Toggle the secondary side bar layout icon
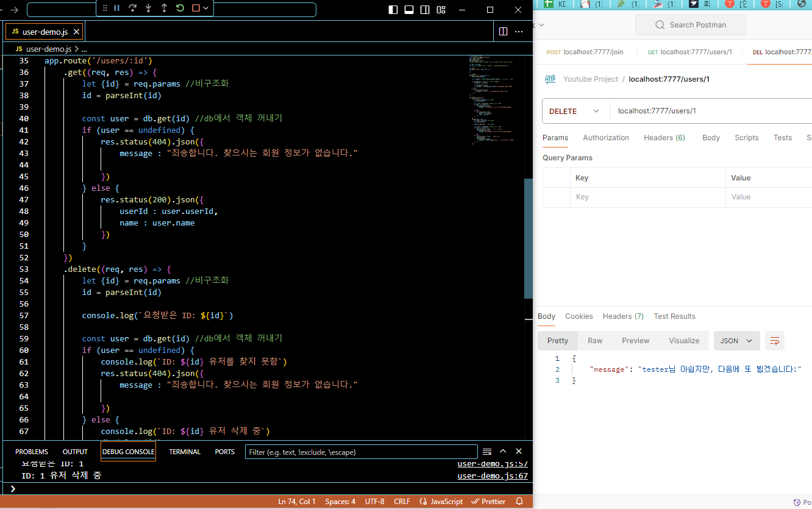Image resolution: width=812 pixels, height=509 pixels. (x=425, y=10)
